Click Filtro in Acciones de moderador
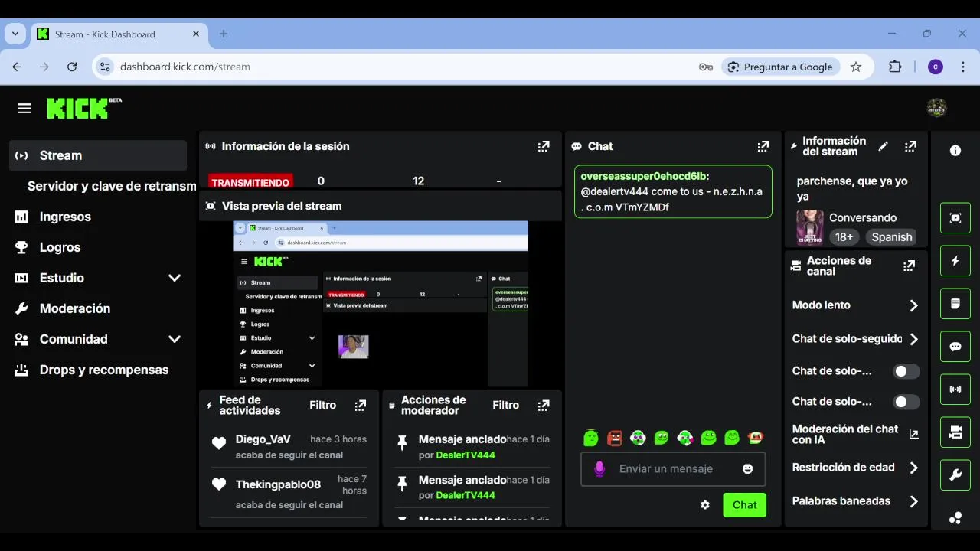 [505, 406]
